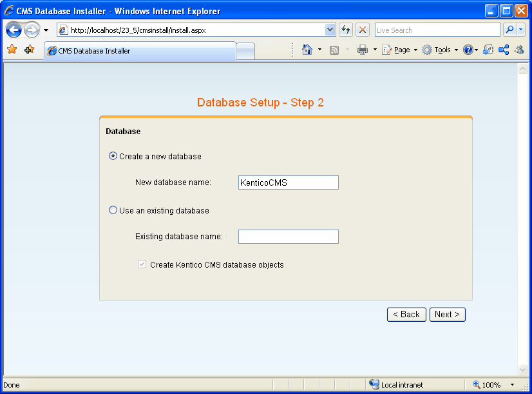The image size is (532, 394).
Task: Click the Existing database name field
Action: tap(289, 237)
